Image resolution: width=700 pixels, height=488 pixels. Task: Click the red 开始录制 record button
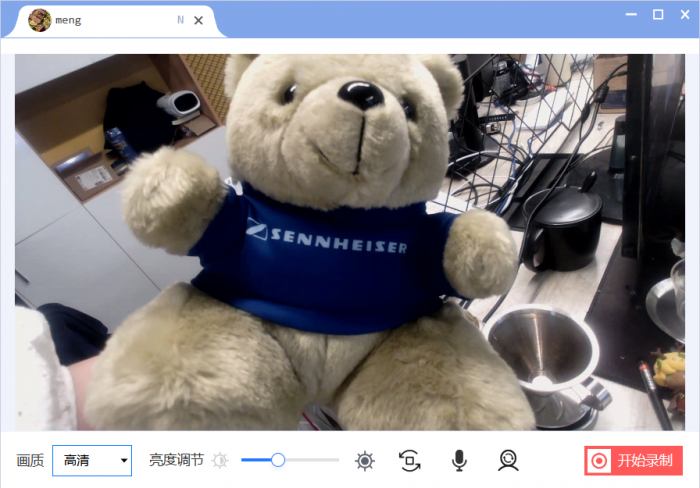(x=633, y=460)
